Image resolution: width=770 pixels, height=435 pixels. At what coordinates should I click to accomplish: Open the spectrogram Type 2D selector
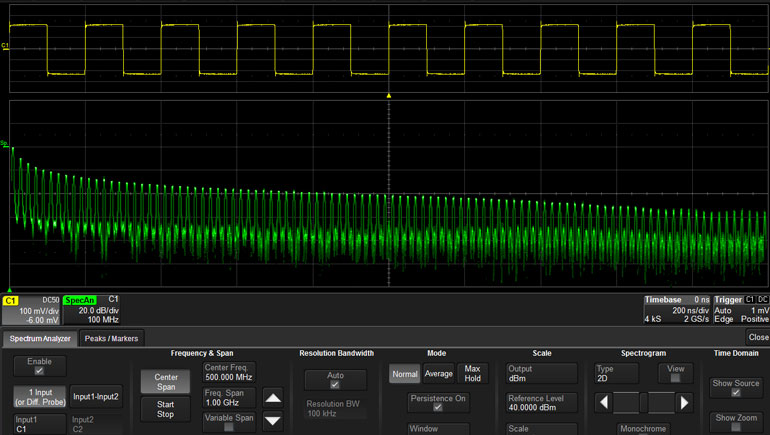click(615, 373)
